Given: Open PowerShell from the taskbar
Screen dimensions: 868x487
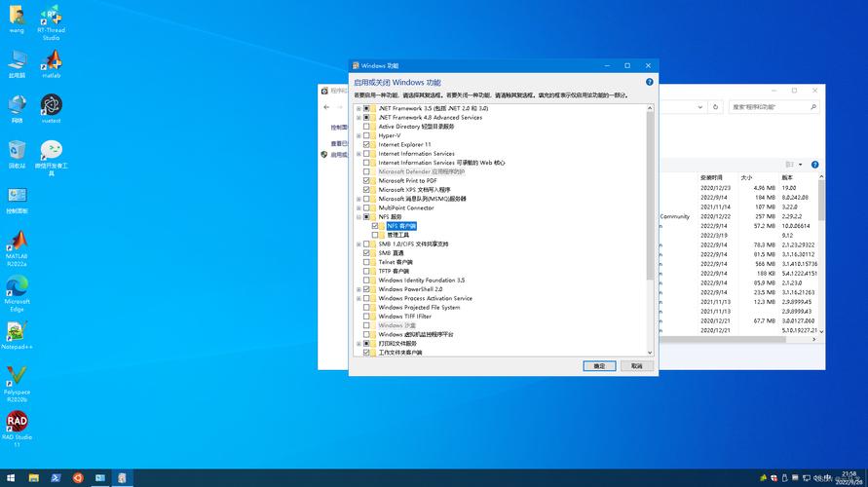Looking at the screenshot, I should tap(56, 477).
